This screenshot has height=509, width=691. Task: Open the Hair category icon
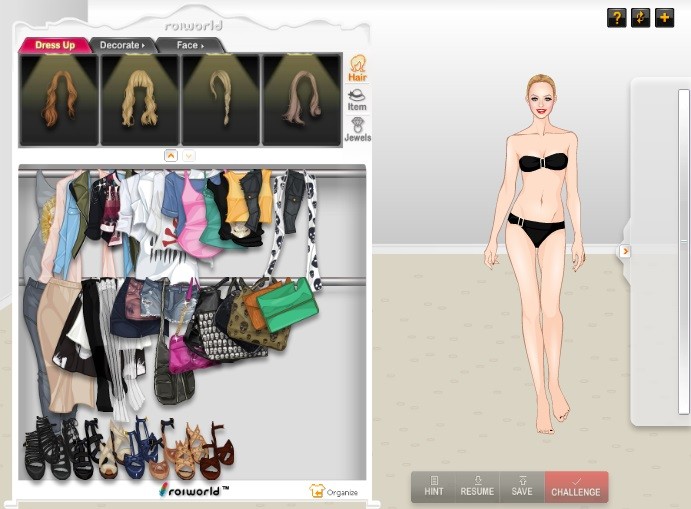coord(357,68)
